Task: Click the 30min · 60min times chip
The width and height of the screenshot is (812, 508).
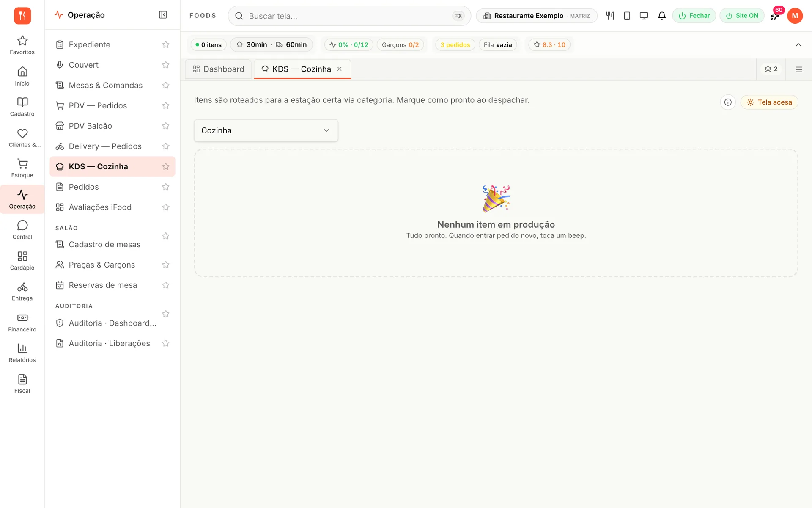Action: pos(272,44)
